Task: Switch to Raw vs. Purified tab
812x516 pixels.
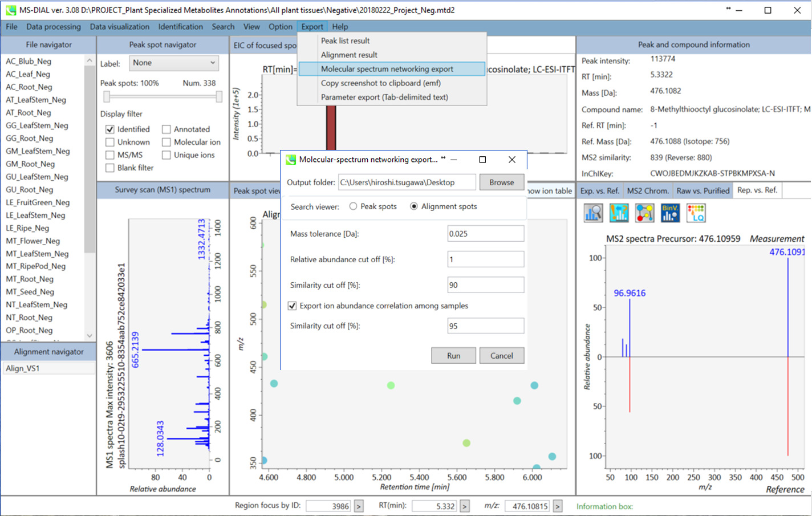Action: click(703, 191)
